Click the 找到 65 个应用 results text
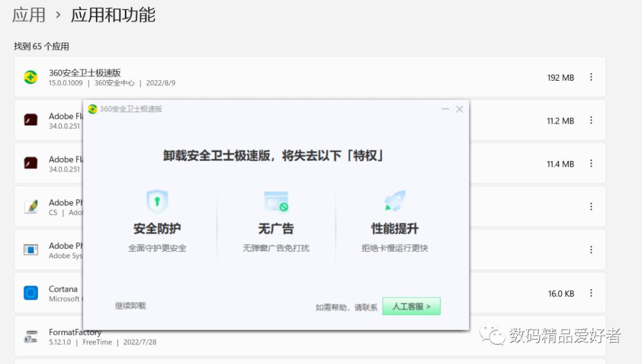The height and width of the screenshot is (364, 642). point(40,46)
